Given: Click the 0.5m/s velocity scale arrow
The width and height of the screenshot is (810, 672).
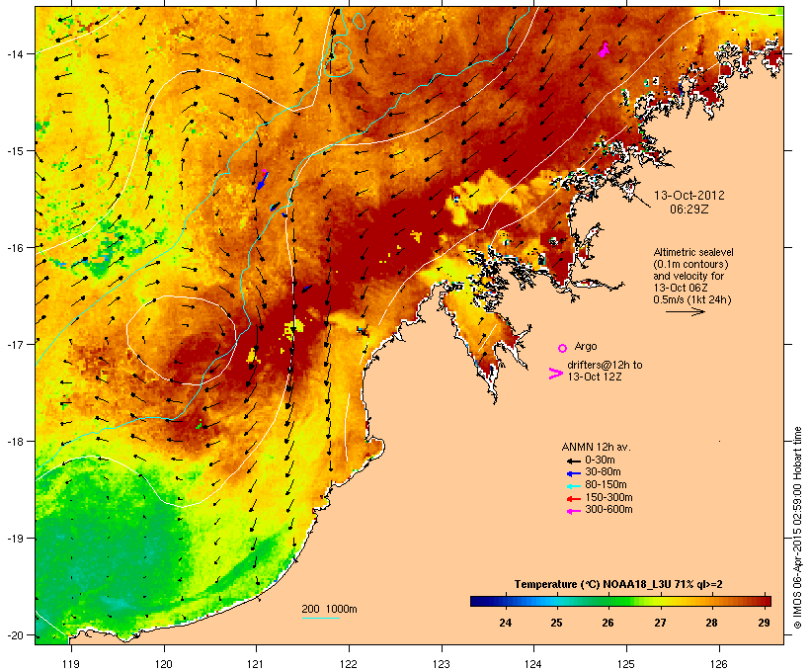Looking at the screenshot, I should click(685, 311).
